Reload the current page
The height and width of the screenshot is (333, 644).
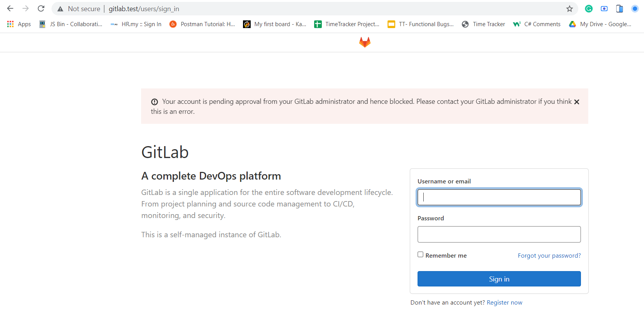[x=41, y=8]
